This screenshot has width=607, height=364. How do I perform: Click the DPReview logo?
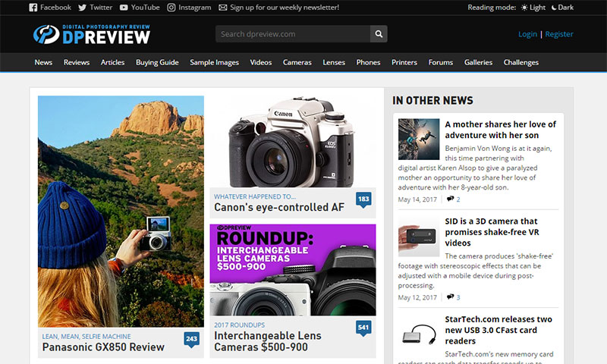tap(92, 34)
